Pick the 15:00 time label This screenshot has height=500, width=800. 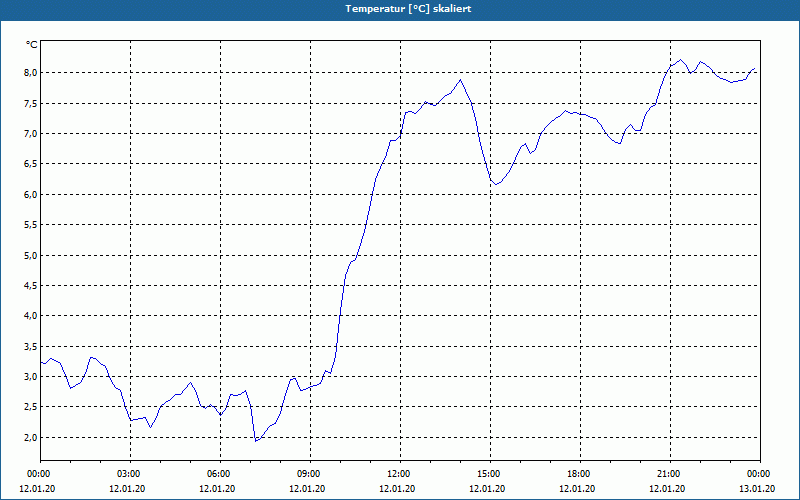coord(488,474)
